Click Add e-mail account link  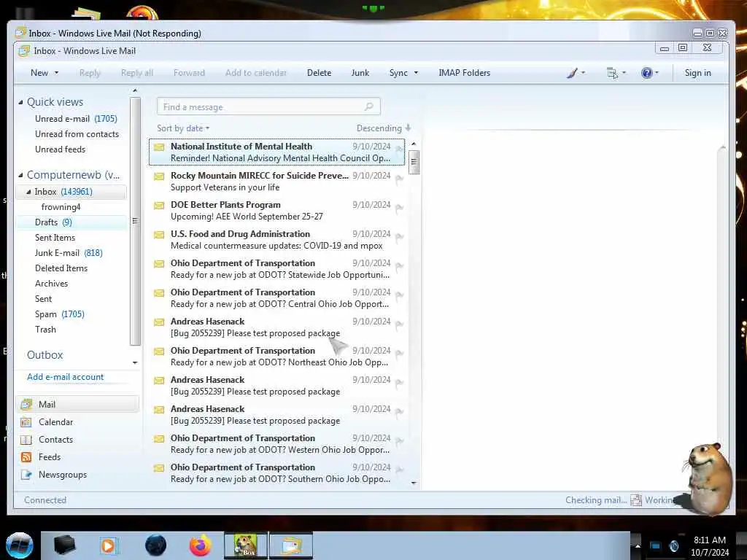65,377
